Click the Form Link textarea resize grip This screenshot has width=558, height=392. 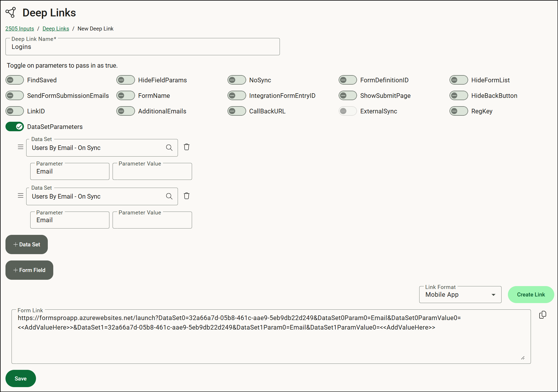(523, 358)
